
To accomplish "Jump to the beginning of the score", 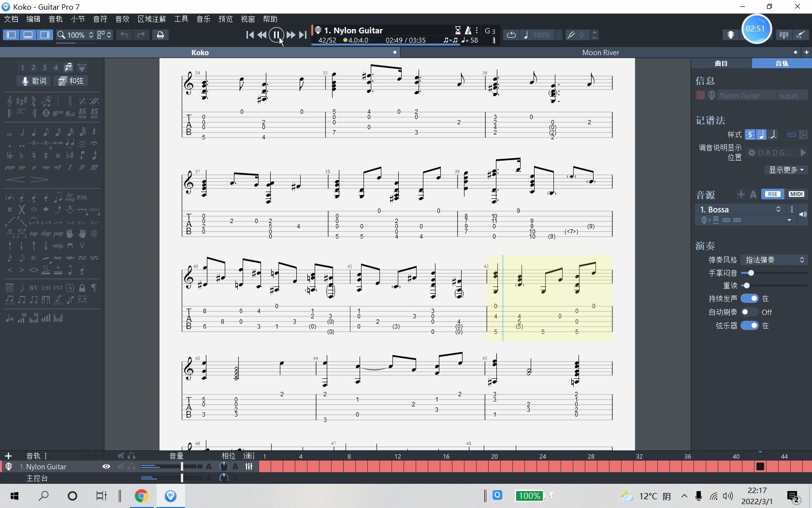I will 250,35.
